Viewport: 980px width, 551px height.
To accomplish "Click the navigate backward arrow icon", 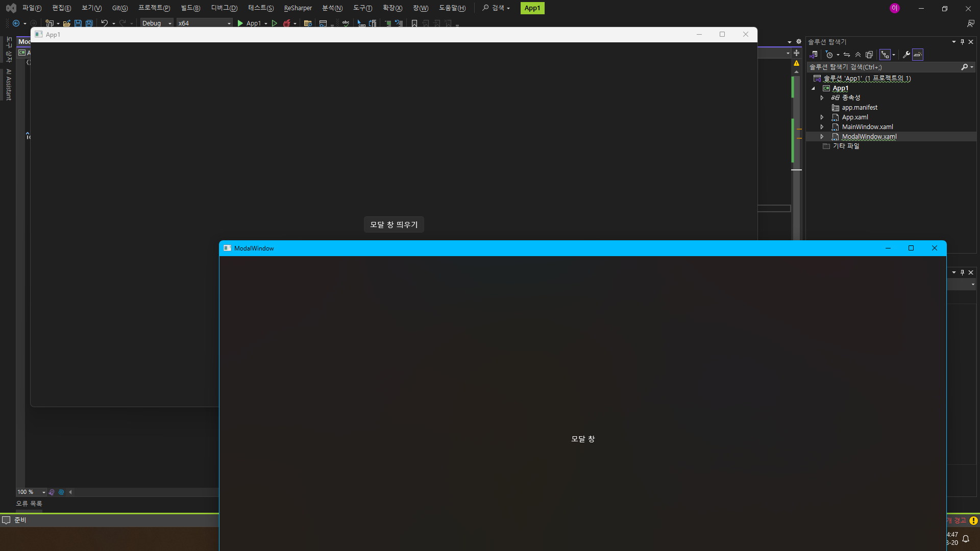I will (x=16, y=23).
